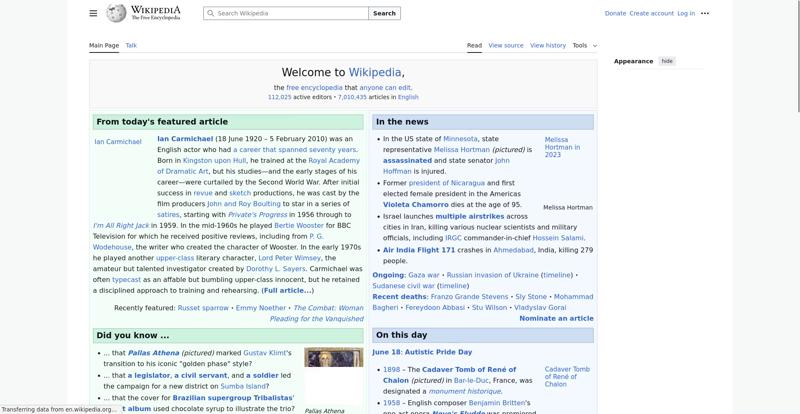Image resolution: width=800 pixels, height=414 pixels.
Task: Open the bold Ian Carmichael article link
Action: click(185, 139)
